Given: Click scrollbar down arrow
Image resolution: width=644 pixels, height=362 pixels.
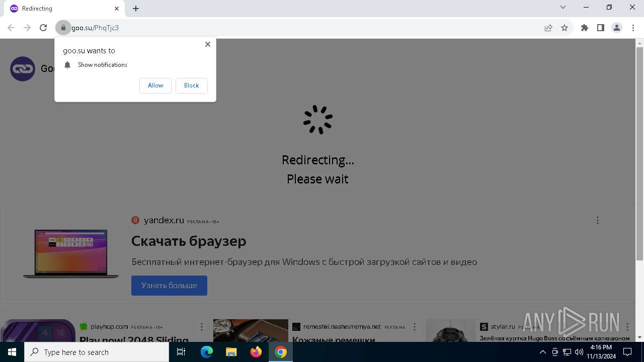Looking at the screenshot, I should (640, 337).
